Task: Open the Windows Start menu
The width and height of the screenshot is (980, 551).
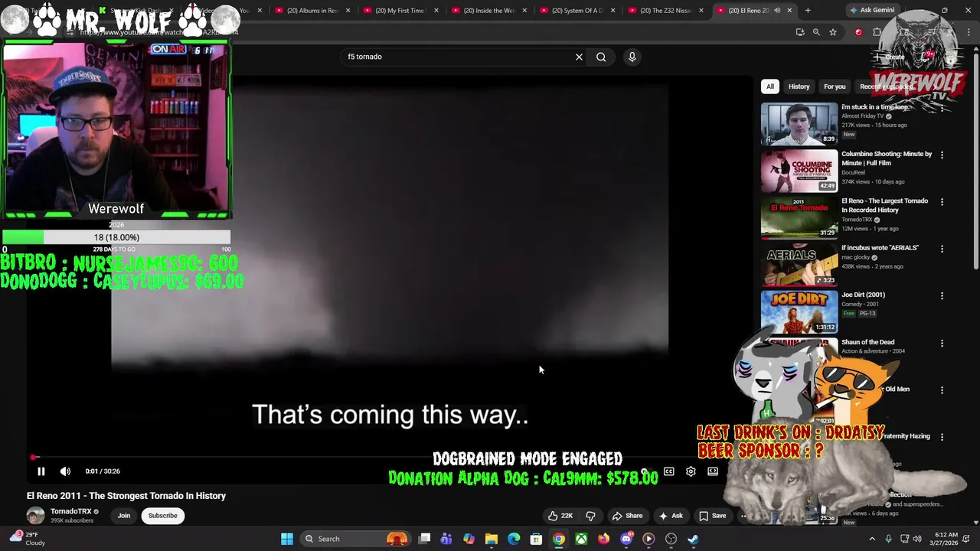Action: click(x=287, y=539)
